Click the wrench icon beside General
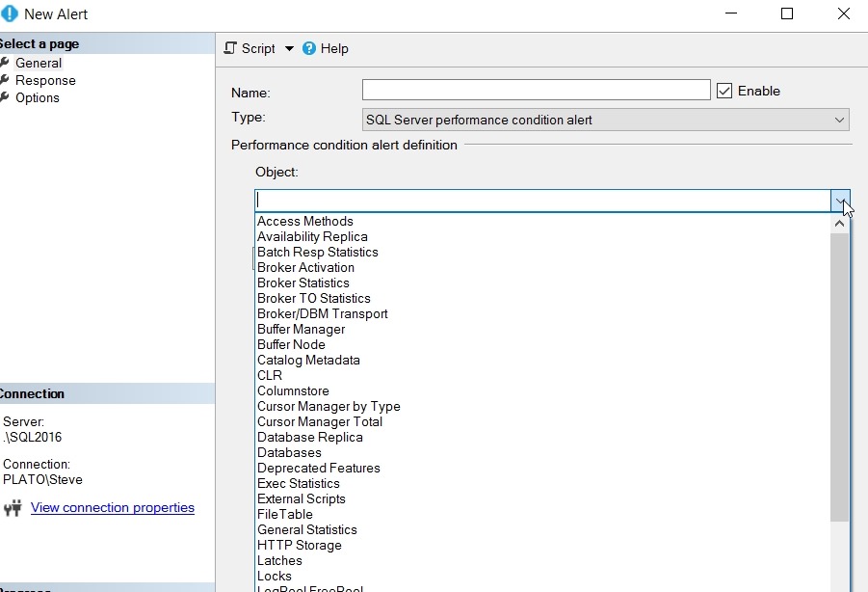This screenshot has width=868, height=592. coord(5,63)
